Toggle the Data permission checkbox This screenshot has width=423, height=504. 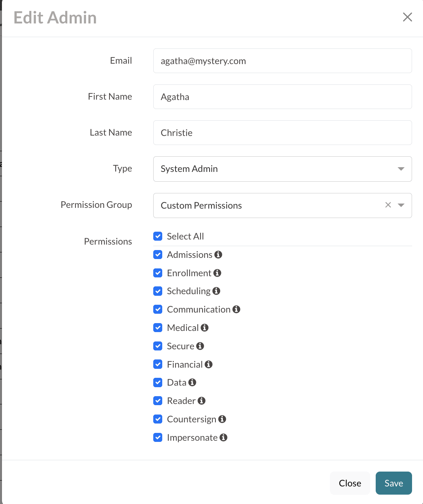(158, 382)
